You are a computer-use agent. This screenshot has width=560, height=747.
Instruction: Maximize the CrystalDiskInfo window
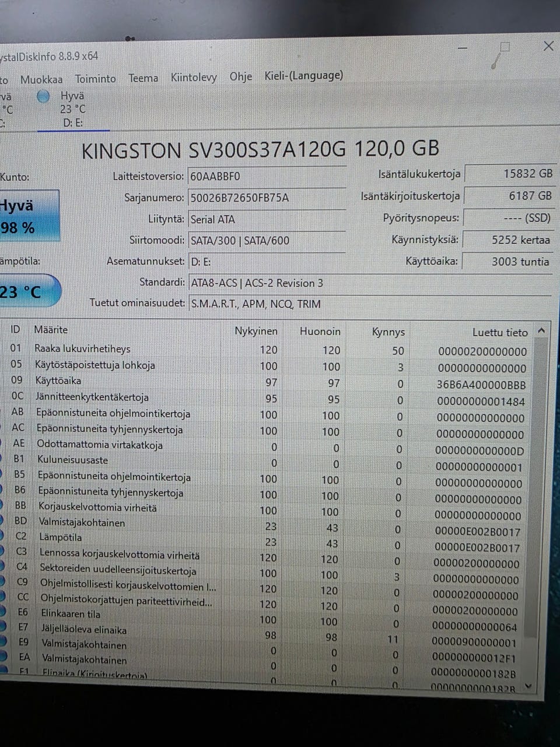[505, 47]
